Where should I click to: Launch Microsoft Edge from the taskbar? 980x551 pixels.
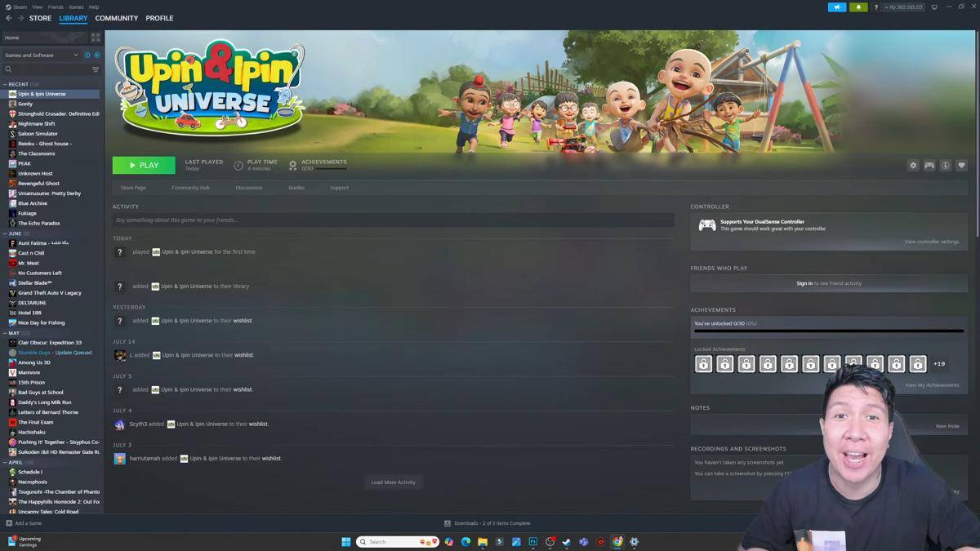[465, 542]
